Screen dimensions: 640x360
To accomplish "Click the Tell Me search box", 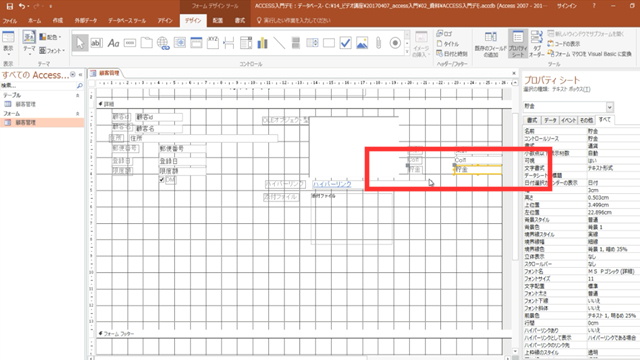I will point(294,20).
